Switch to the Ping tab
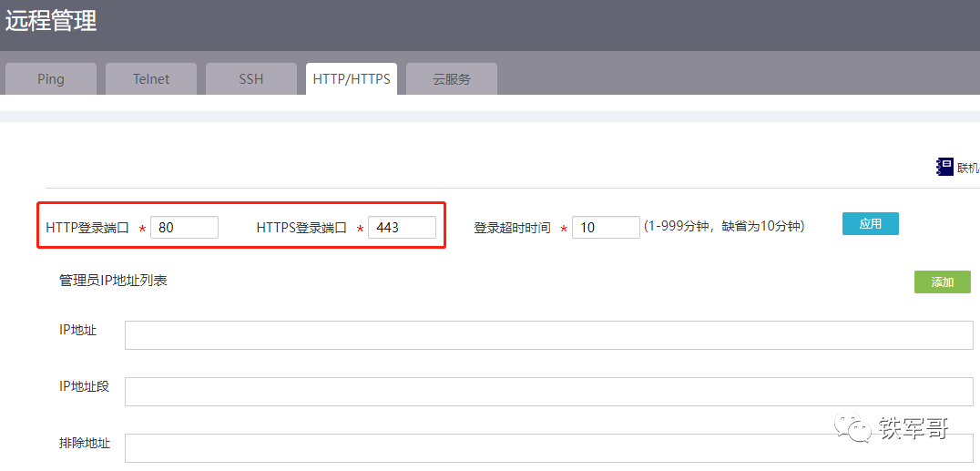 point(51,79)
